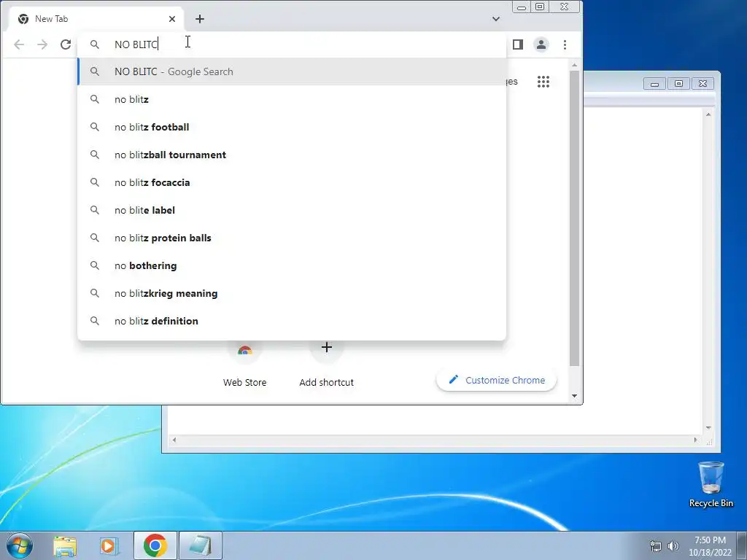Minimize the Chrome window

click(x=522, y=7)
